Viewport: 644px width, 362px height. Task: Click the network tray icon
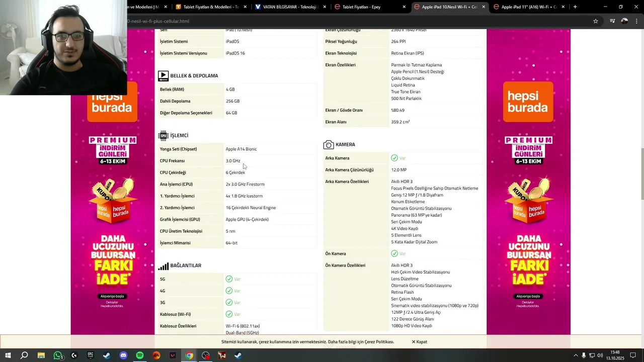point(592,355)
